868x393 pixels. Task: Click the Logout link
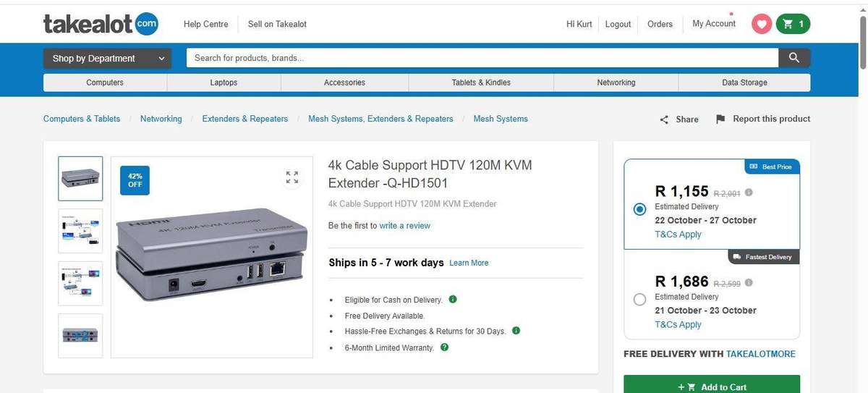[618, 24]
